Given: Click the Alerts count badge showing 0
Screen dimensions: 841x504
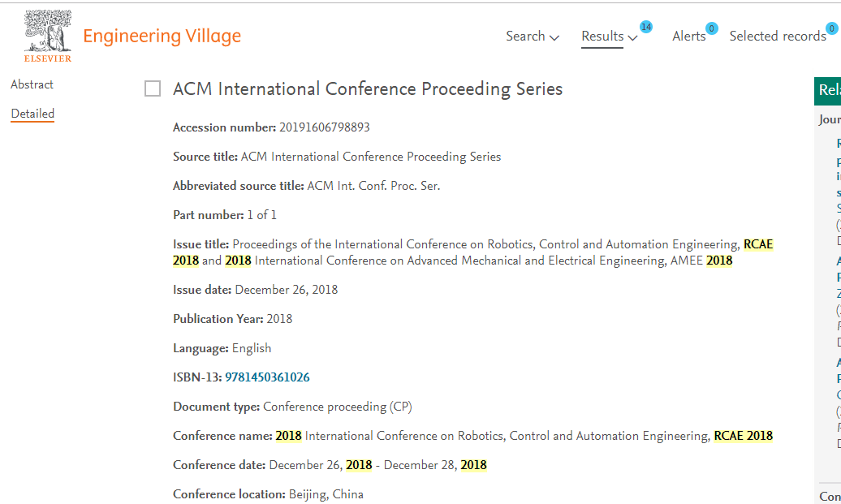Looking at the screenshot, I should 712,28.
